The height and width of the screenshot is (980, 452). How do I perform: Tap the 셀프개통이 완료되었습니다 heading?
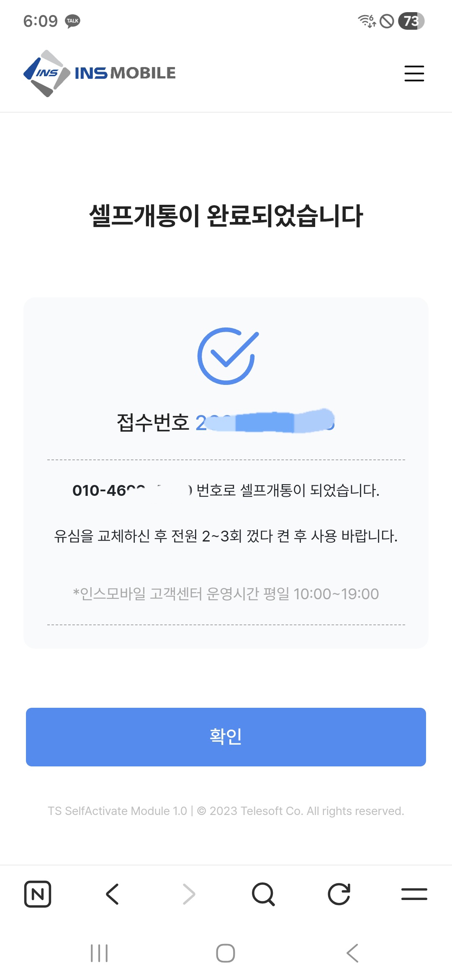(226, 216)
